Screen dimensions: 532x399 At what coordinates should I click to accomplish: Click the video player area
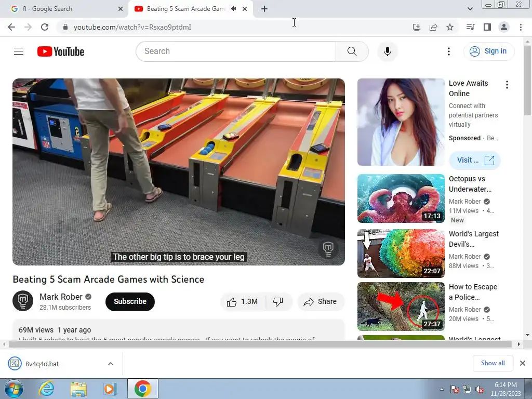(x=179, y=171)
